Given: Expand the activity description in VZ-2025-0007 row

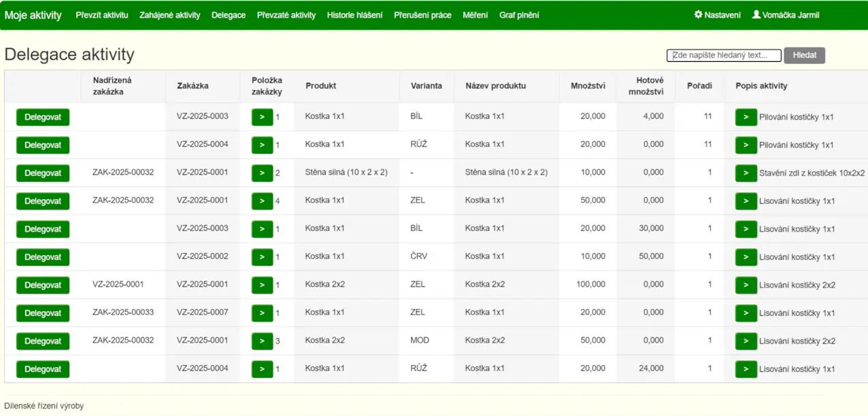Looking at the screenshot, I should (x=746, y=313).
